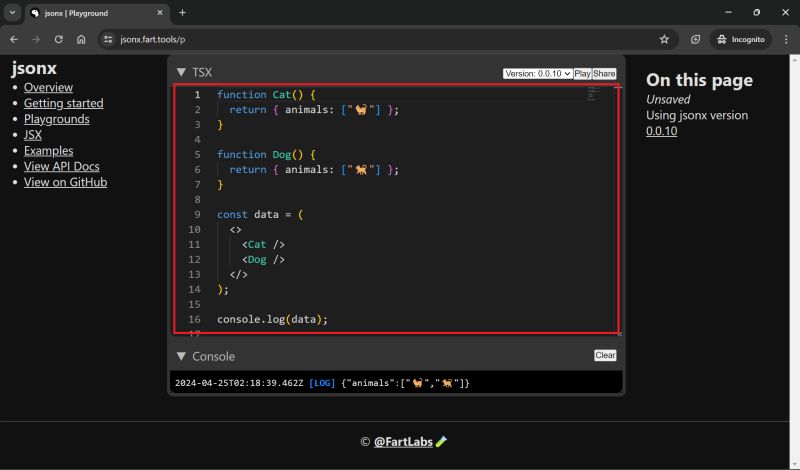
Task: Open Getting started link
Action: 63,103
